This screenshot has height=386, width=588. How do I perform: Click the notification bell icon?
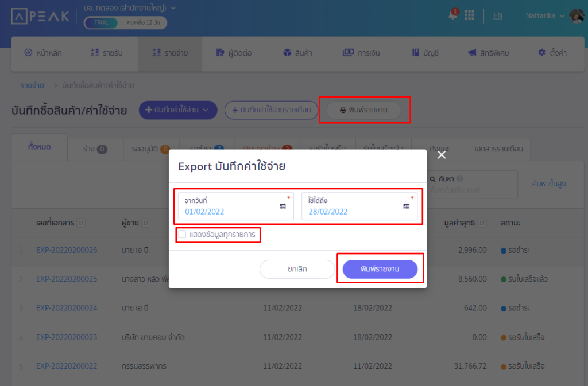click(453, 15)
